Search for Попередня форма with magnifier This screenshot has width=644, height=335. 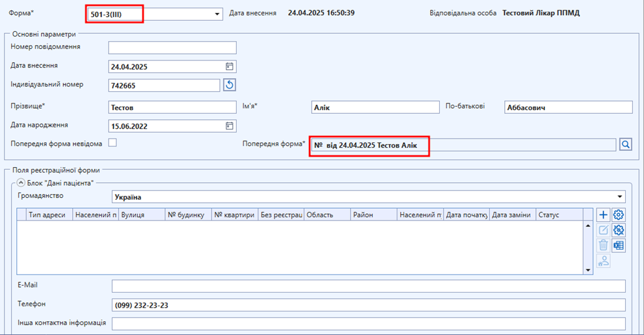626,144
